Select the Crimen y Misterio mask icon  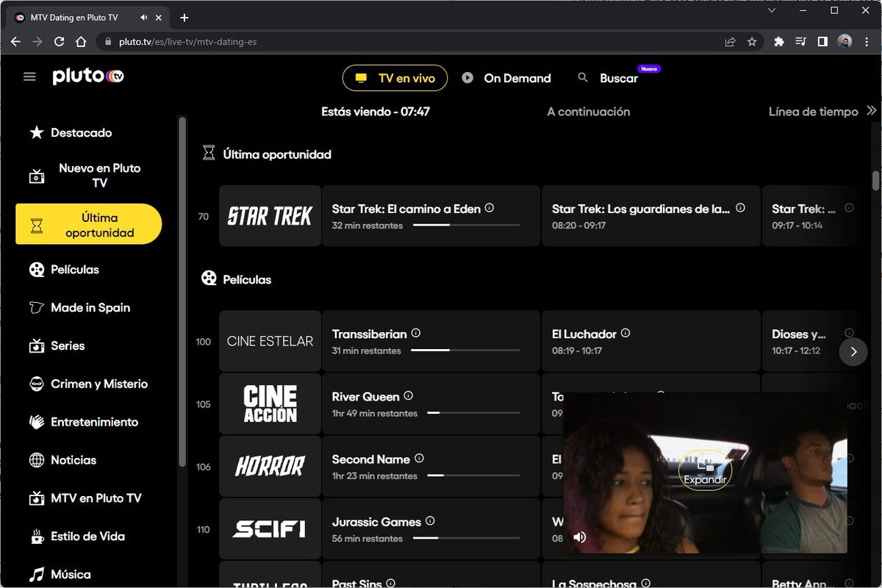pos(36,384)
